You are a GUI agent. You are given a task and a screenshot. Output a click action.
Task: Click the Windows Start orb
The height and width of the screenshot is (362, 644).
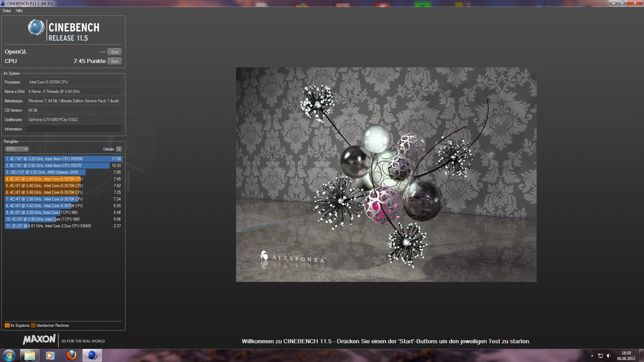pyautogui.click(x=9, y=355)
